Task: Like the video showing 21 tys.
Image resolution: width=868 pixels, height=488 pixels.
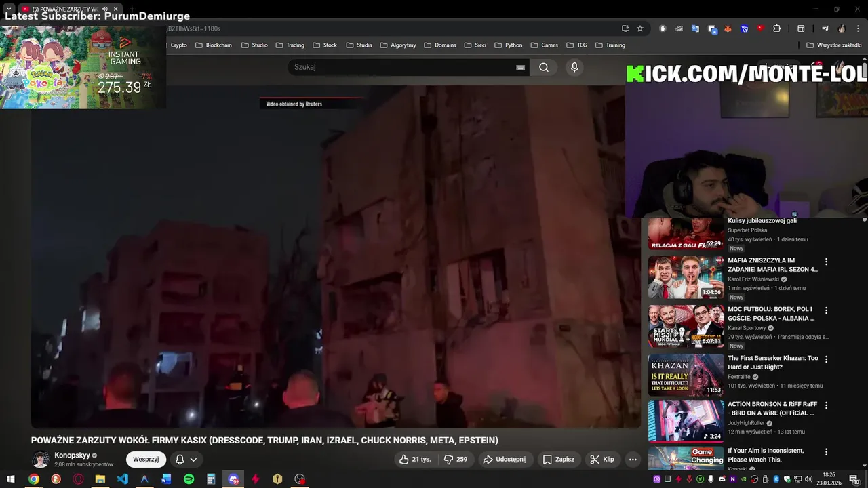Action: pos(416,459)
